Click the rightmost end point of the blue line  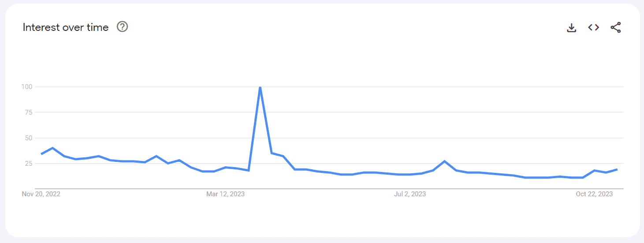[617, 169]
